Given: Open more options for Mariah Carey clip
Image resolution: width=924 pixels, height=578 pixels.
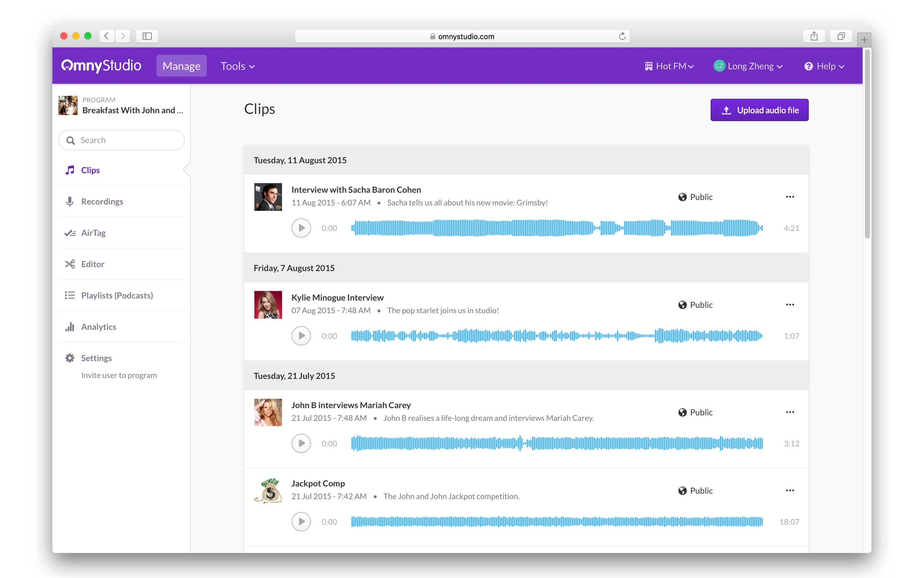Looking at the screenshot, I should click(789, 412).
